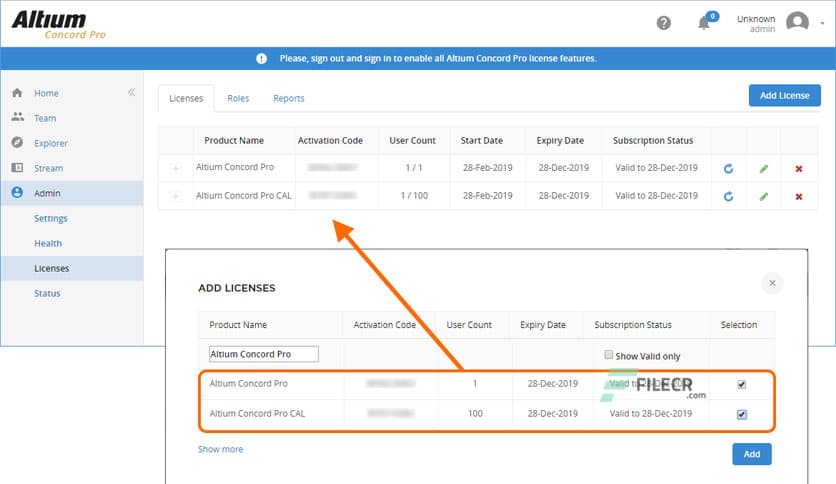The width and height of the screenshot is (836, 484).
Task: Edit the Altium Concord Pro CAL license
Action: 763,196
